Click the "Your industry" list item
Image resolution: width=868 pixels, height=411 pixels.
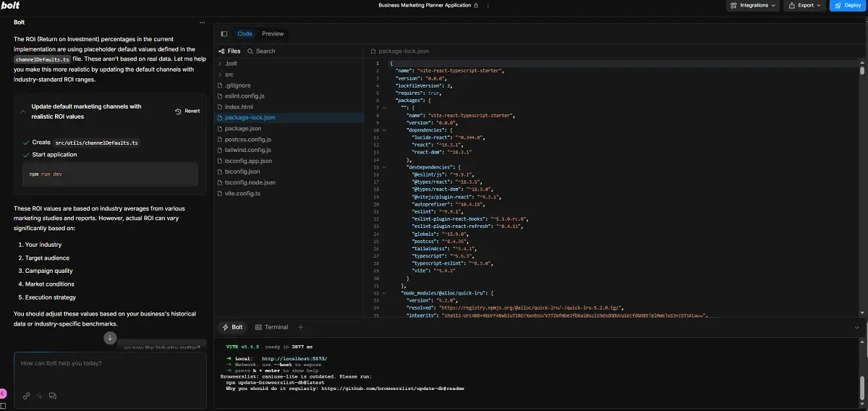pos(43,245)
